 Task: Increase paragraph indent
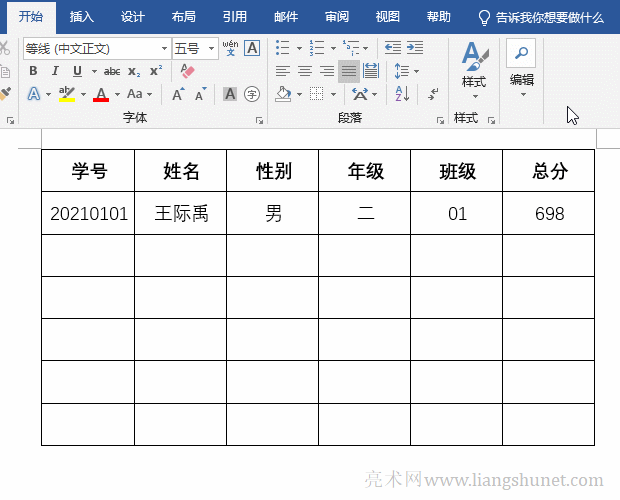coord(415,48)
